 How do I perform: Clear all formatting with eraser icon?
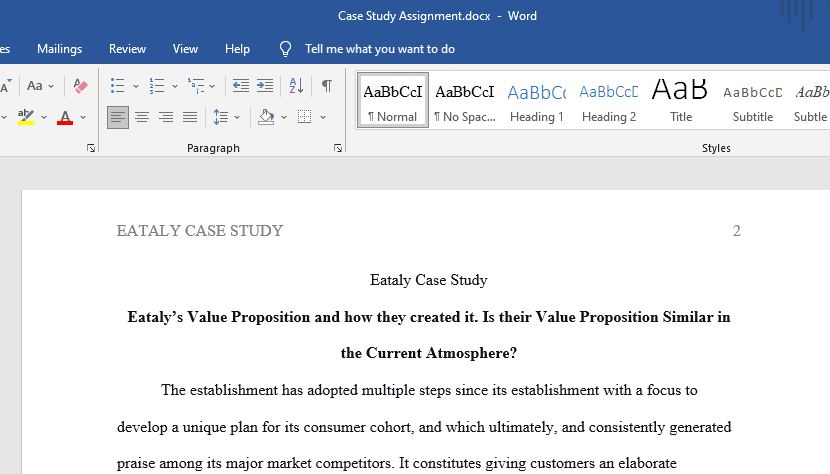point(80,85)
